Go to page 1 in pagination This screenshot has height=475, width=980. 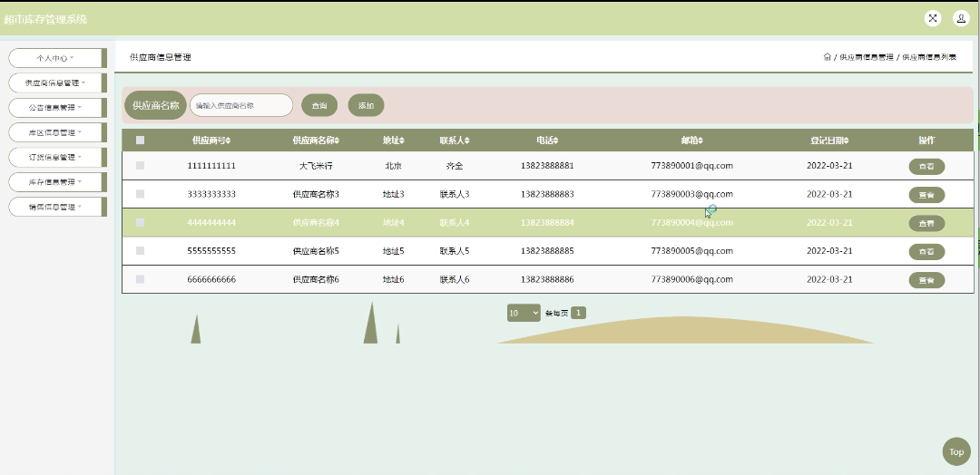pyautogui.click(x=579, y=313)
